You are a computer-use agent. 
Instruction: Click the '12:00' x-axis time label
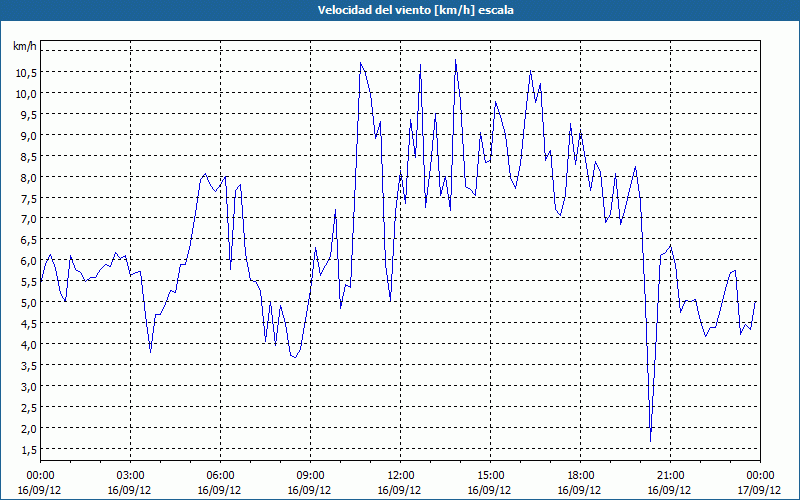[401, 476]
